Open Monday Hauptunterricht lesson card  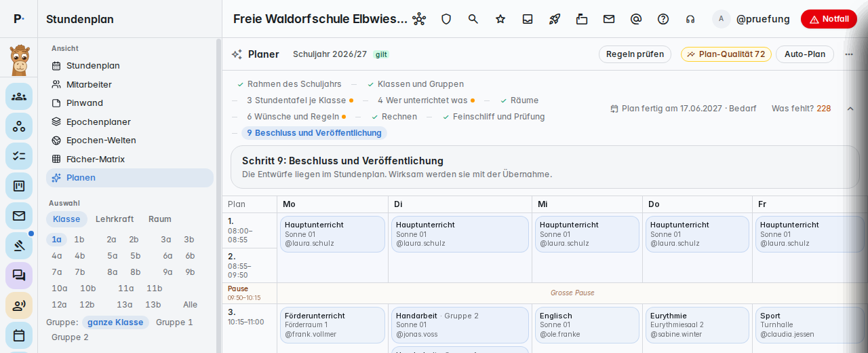[332, 234]
